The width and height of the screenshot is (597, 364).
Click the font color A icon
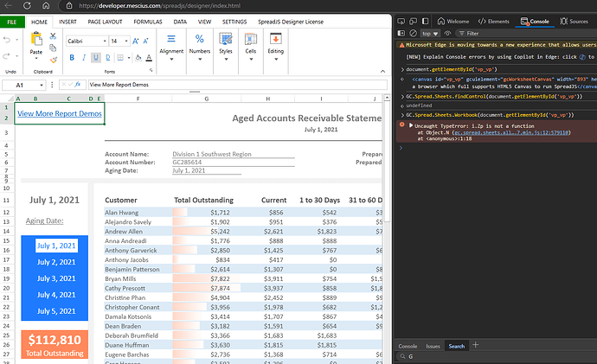(x=149, y=58)
